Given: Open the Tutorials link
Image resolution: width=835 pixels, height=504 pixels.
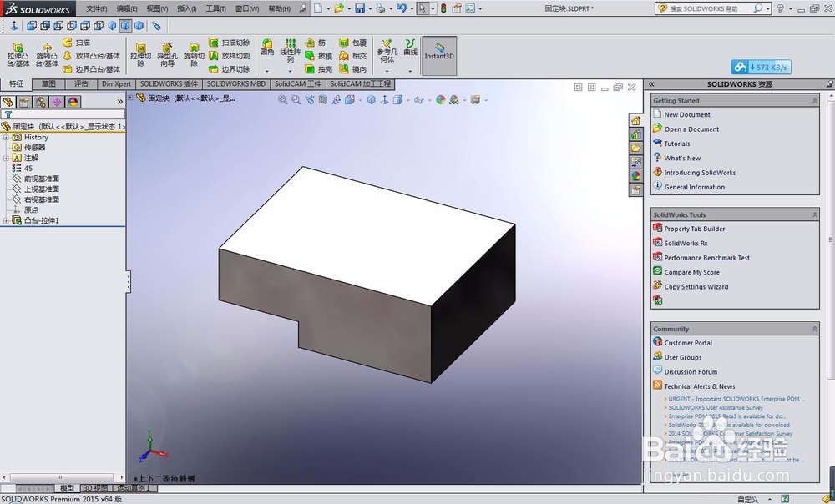Looking at the screenshot, I should click(x=677, y=144).
